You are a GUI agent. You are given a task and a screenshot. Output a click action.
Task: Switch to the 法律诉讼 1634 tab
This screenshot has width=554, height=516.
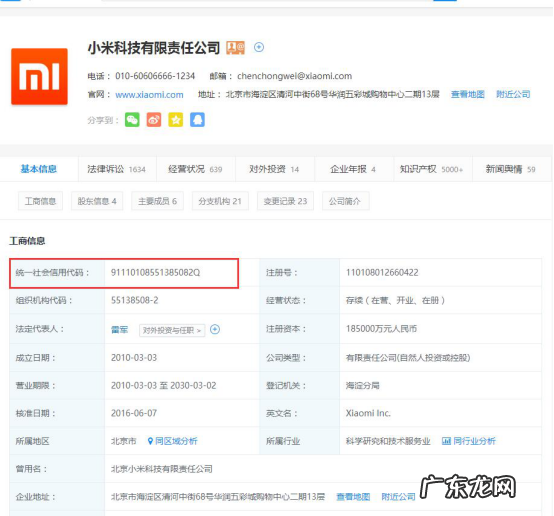(x=117, y=169)
